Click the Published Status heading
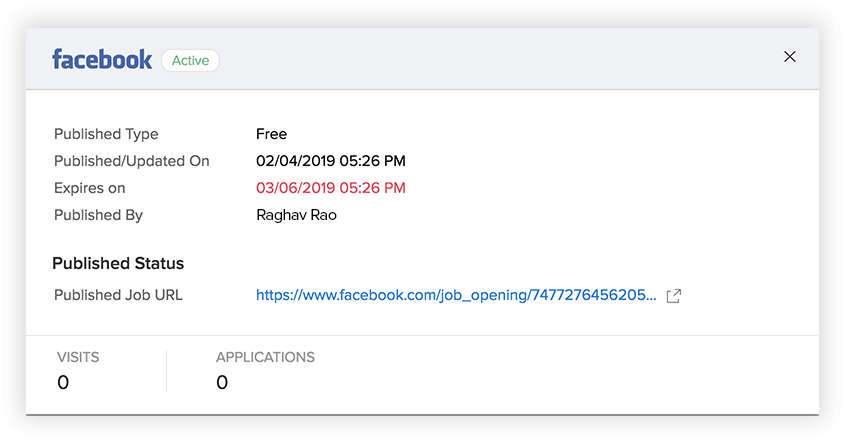The width and height of the screenshot is (845, 440). (118, 264)
